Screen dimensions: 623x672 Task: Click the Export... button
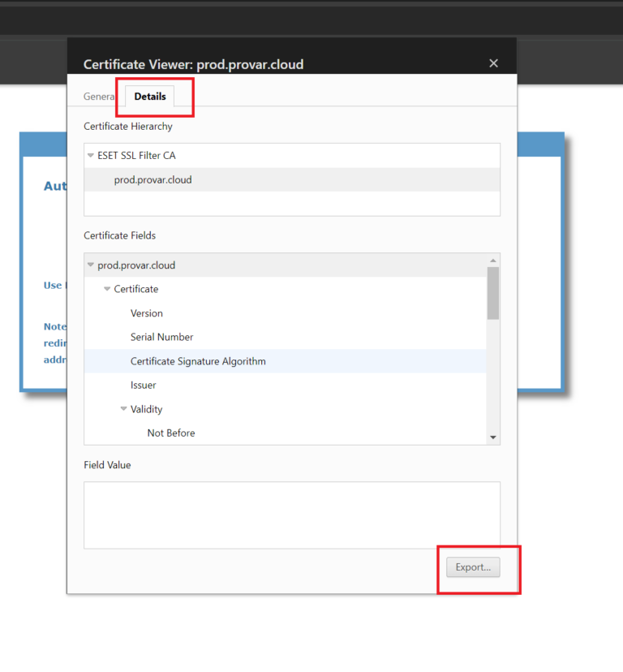click(473, 567)
